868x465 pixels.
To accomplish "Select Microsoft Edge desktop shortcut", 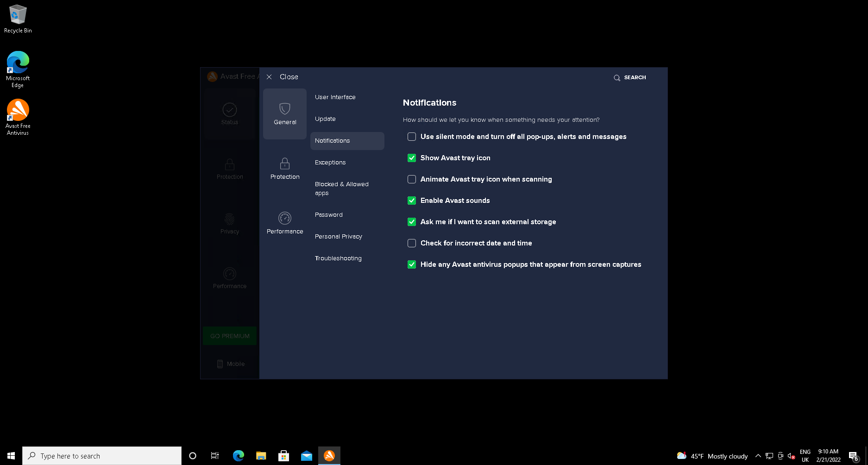I will pos(18,69).
